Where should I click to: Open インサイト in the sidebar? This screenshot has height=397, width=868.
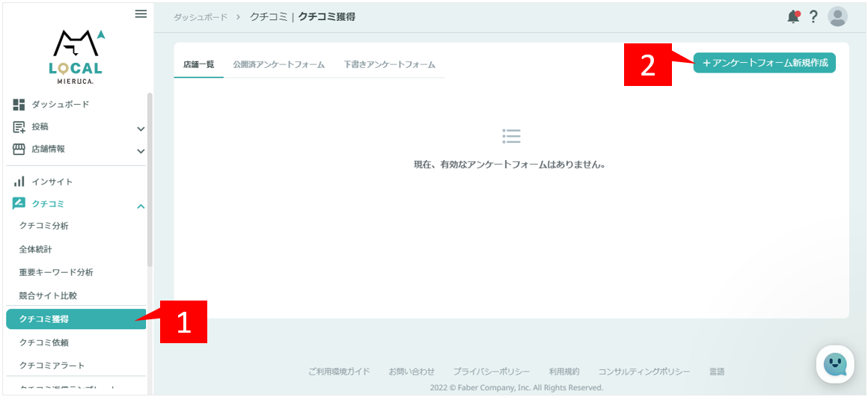(x=52, y=182)
